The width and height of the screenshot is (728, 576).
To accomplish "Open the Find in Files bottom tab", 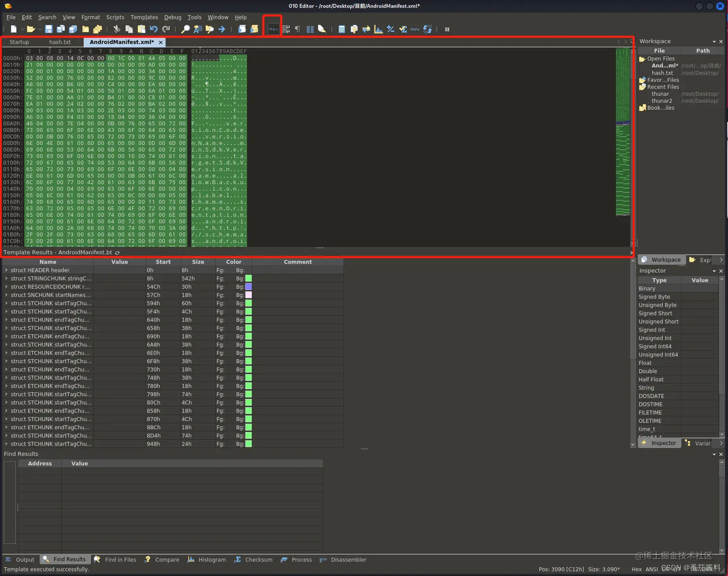I will point(115,560).
